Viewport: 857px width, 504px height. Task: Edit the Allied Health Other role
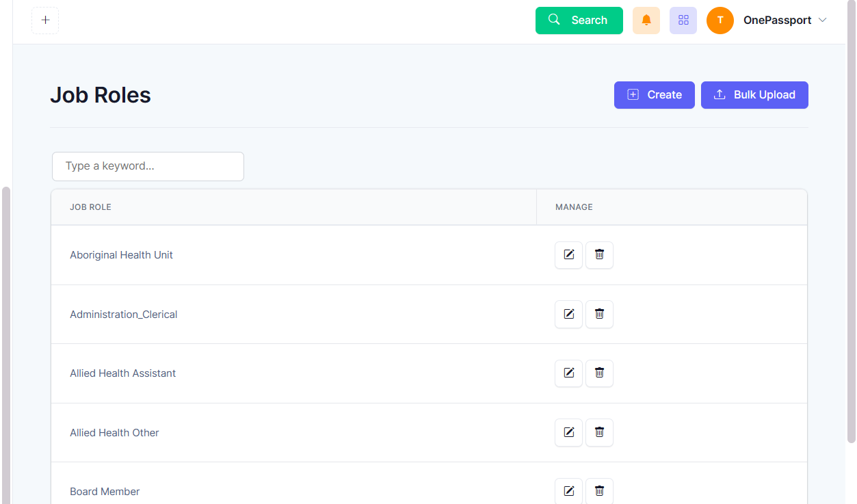pos(568,432)
